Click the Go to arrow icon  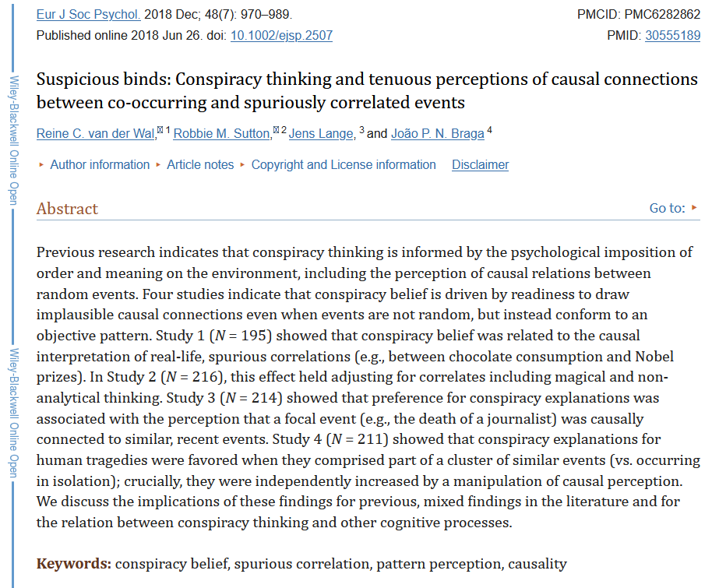694,208
